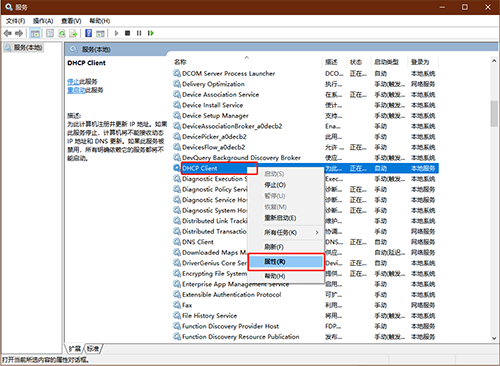Click the 重启动 service link
The height and width of the screenshot is (366, 500).
pyautogui.click(x=76, y=90)
